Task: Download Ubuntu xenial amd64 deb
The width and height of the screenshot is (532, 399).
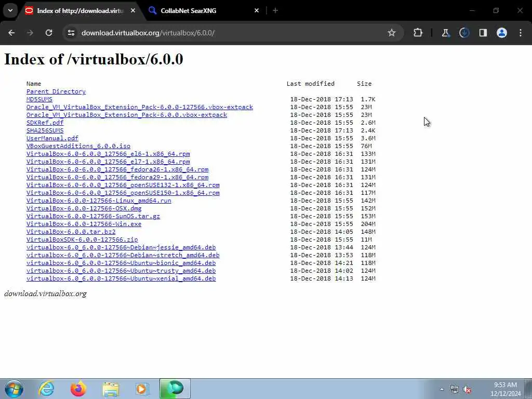Action: (x=121, y=279)
